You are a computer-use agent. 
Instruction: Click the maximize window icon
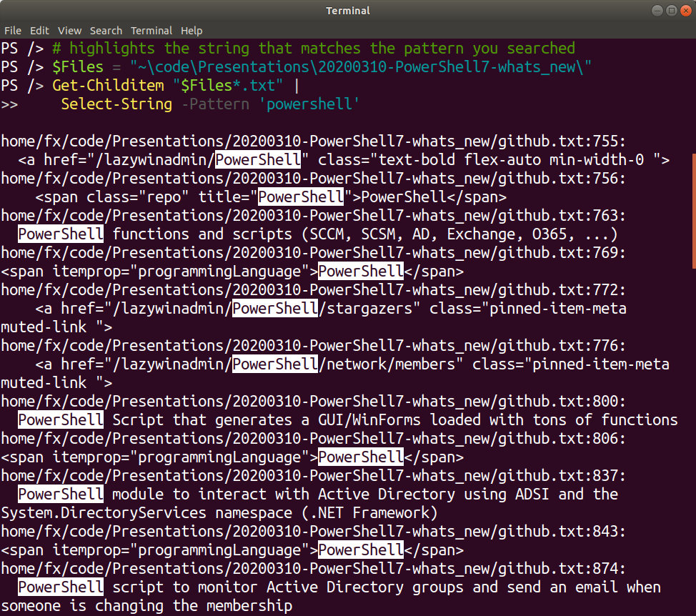coord(672,10)
